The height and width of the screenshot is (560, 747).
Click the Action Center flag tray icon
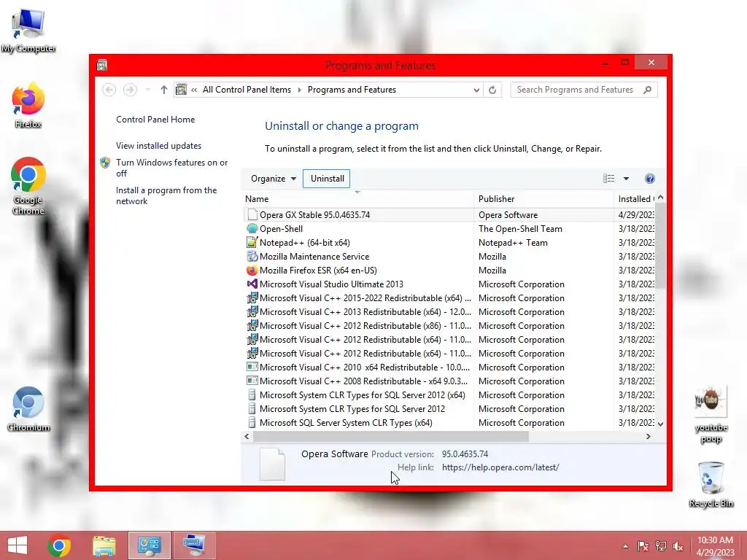tap(643, 546)
